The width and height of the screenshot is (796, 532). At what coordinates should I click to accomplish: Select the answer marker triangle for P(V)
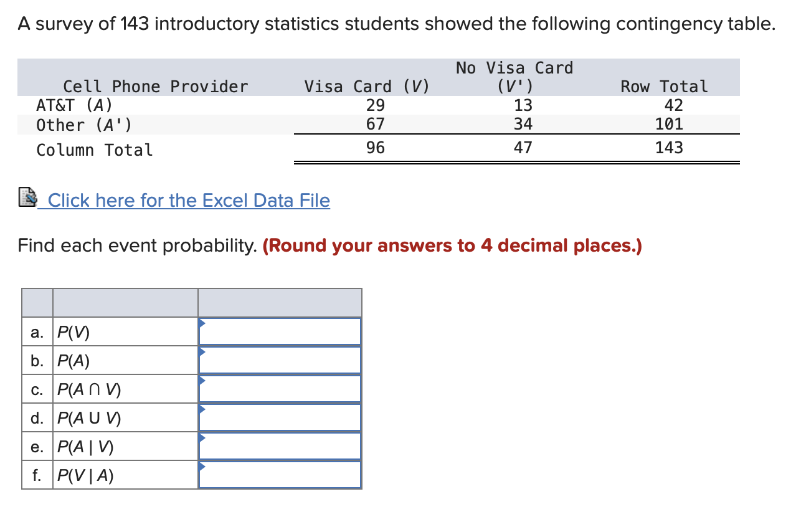click(202, 322)
